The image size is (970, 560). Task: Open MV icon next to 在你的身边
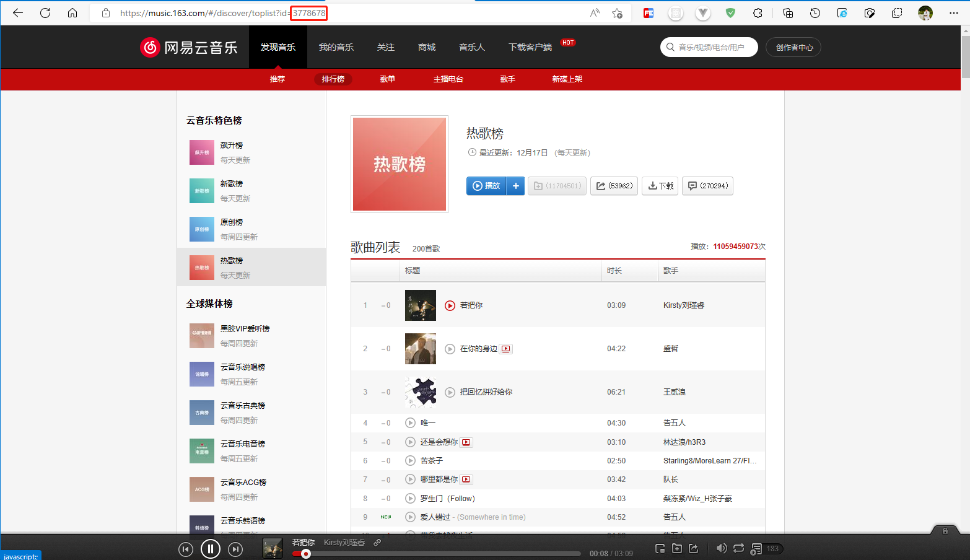point(506,349)
